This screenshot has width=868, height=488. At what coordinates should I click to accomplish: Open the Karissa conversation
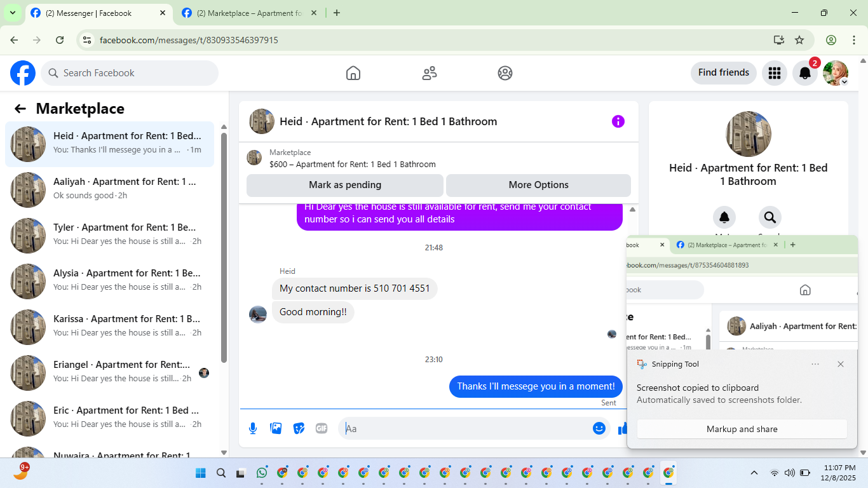(110, 327)
